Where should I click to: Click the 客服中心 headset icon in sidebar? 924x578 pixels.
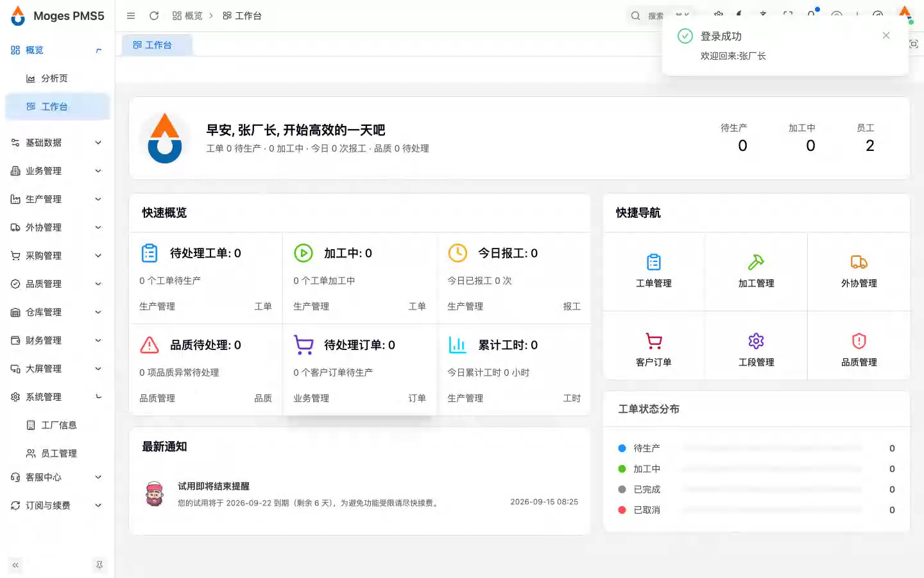15,477
